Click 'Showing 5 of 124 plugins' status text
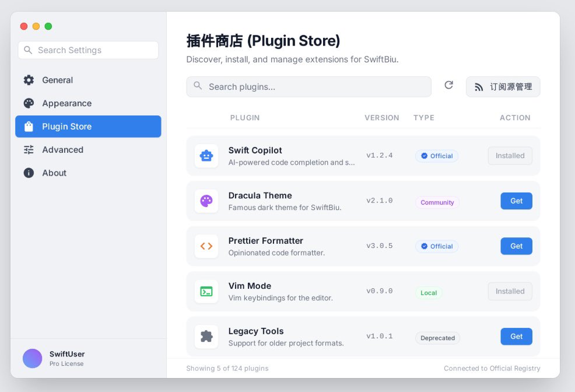The height and width of the screenshot is (392, 575). pyautogui.click(x=227, y=368)
